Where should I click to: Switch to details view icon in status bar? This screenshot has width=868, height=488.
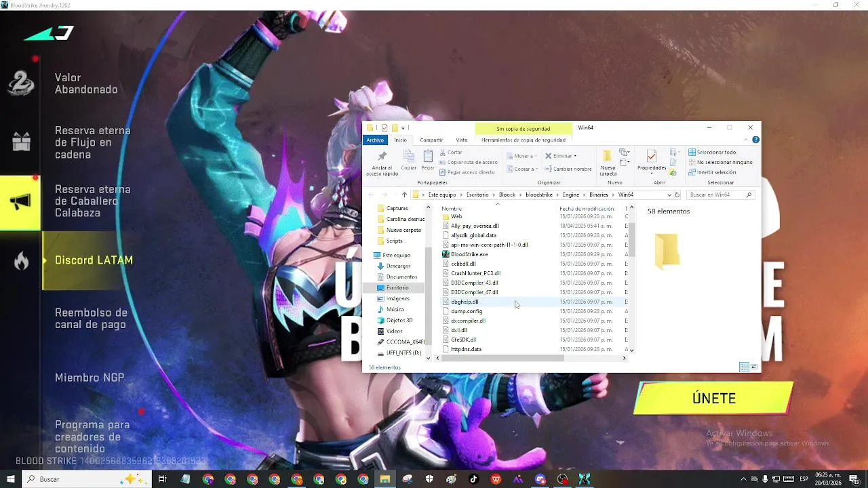[x=744, y=367]
